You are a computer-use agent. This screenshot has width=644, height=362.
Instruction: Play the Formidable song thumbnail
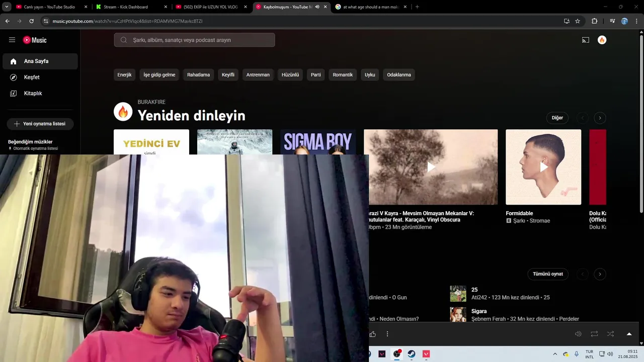[543, 167]
